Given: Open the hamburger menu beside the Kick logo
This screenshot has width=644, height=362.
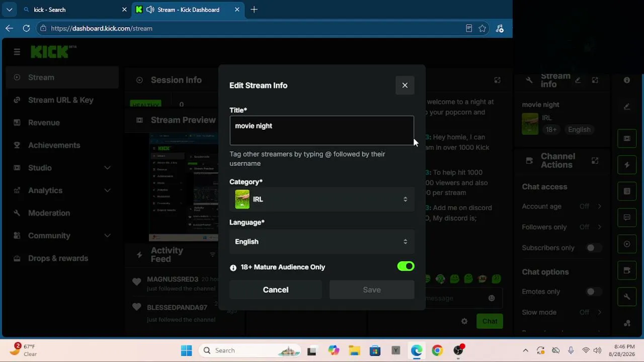Looking at the screenshot, I should pos(17,52).
